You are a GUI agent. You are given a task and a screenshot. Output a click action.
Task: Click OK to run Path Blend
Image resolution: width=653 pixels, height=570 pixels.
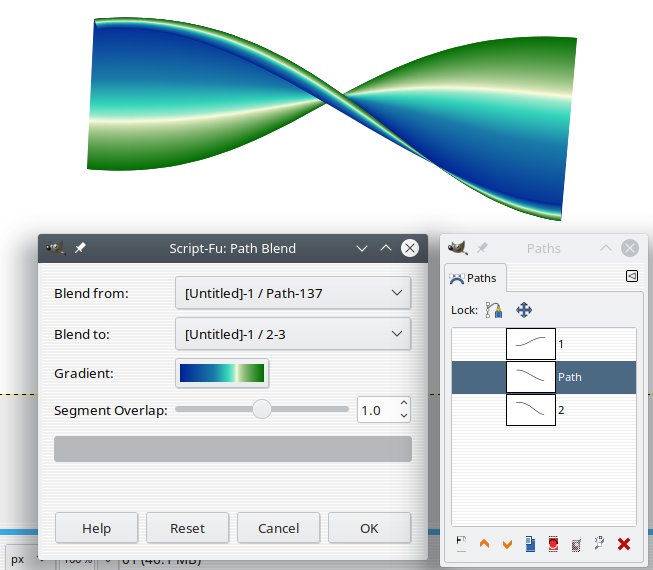(369, 528)
